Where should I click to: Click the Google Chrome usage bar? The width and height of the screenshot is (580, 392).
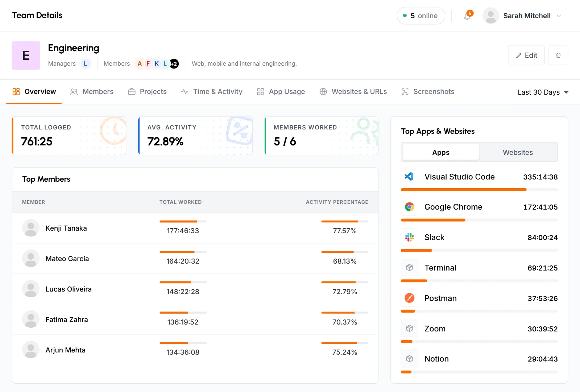[x=479, y=220]
